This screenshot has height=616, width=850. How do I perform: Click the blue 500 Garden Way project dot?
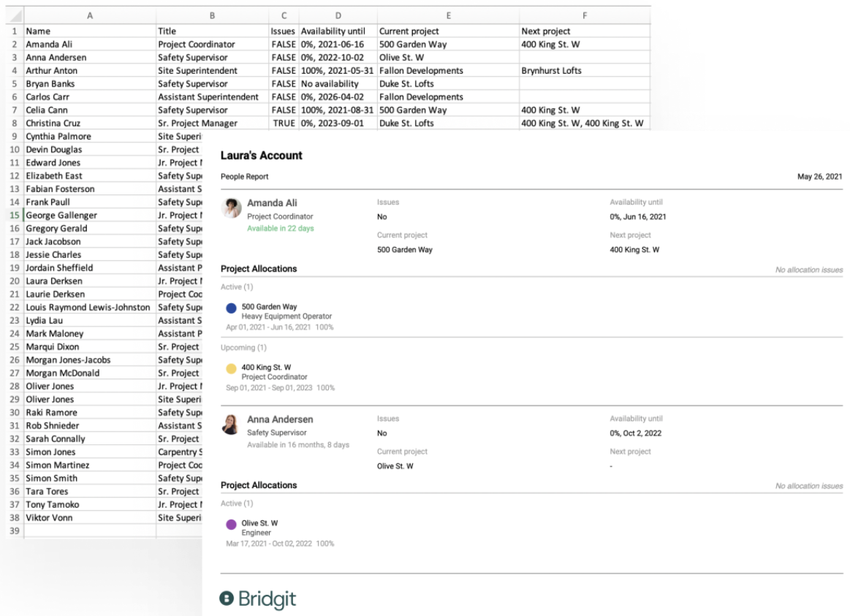(231, 308)
